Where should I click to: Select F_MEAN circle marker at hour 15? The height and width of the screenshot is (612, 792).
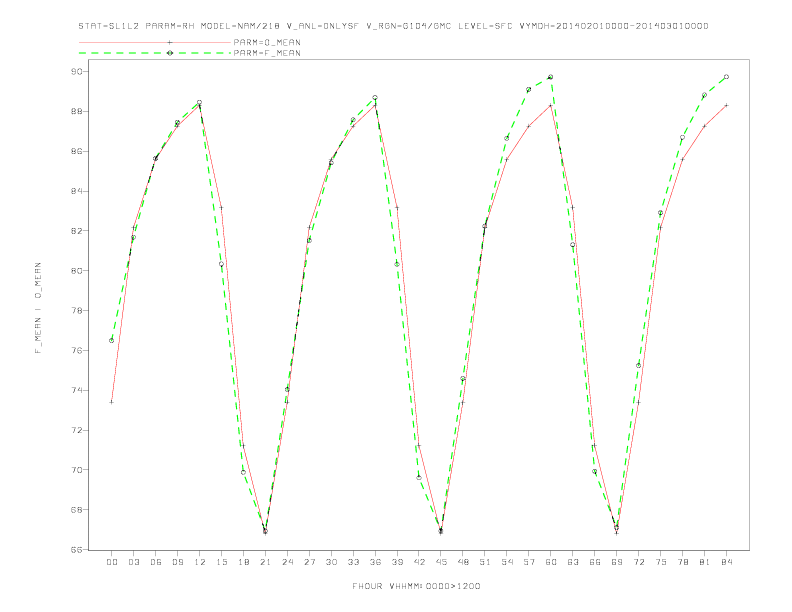(221, 264)
